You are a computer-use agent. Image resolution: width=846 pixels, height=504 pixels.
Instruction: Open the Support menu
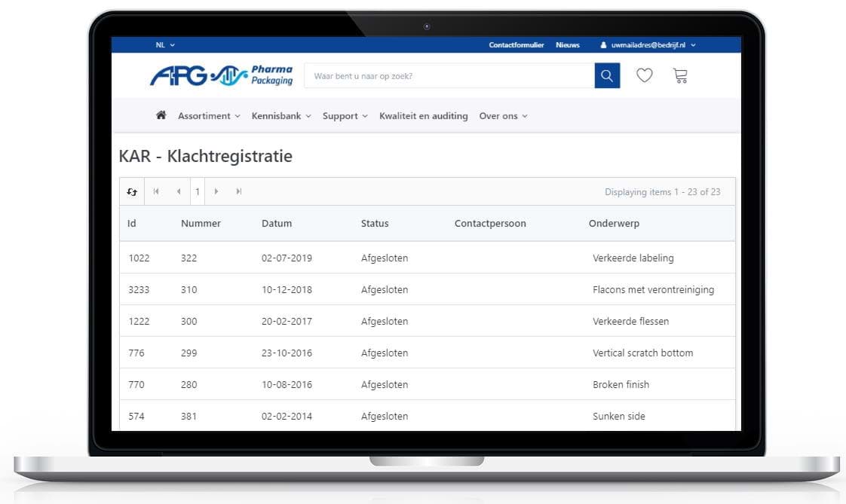click(345, 116)
